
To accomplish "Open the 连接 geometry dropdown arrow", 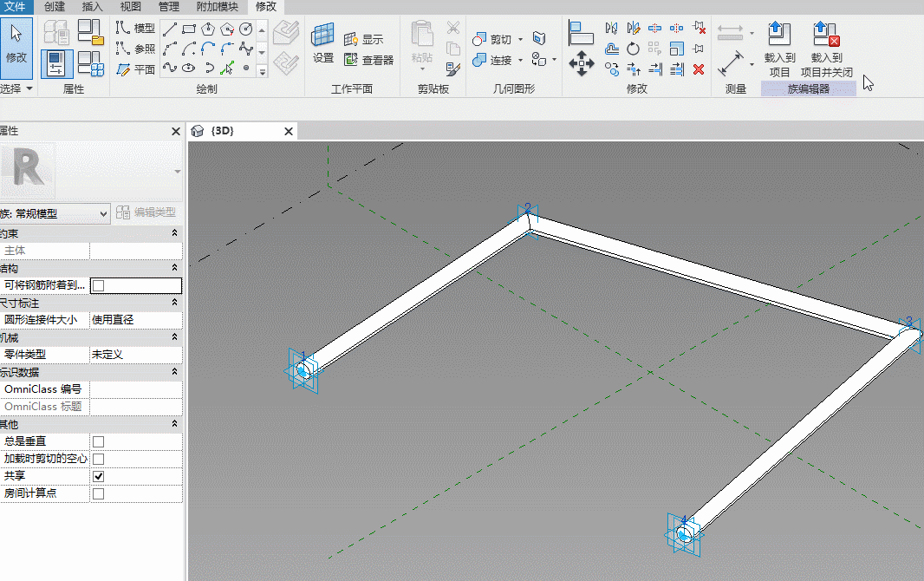I will click(520, 60).
